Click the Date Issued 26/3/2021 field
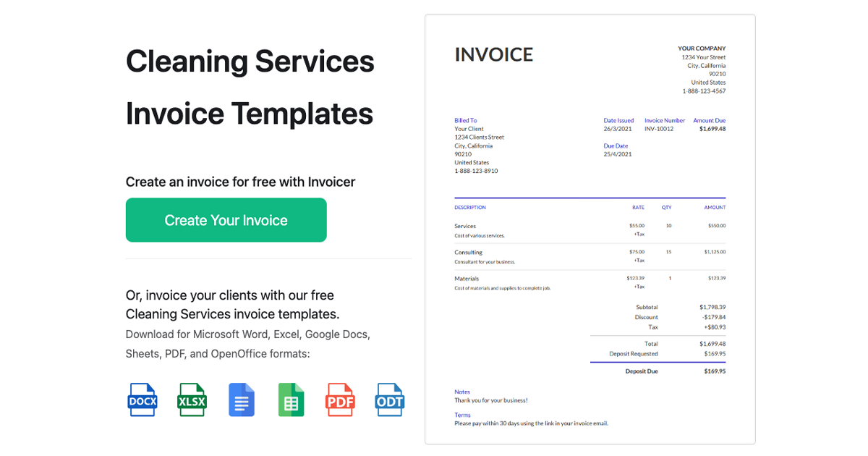The height and width of the screenshot is (456, 868). (618, 128)
